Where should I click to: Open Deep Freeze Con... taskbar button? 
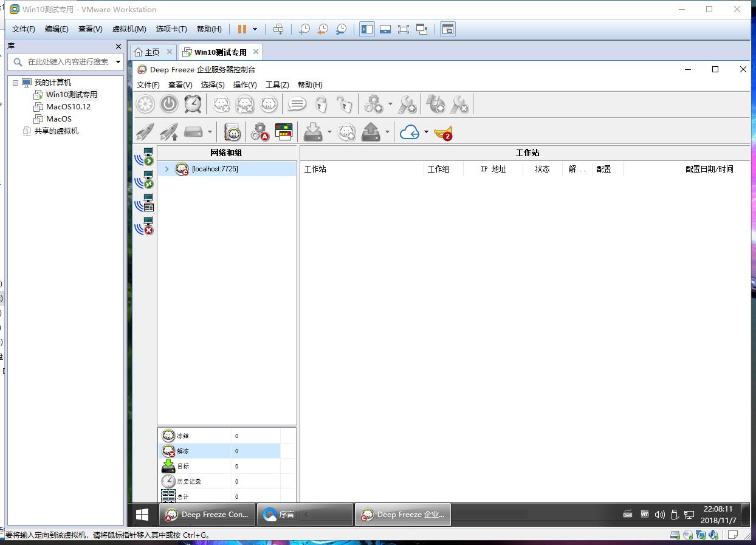coord(207,515)
